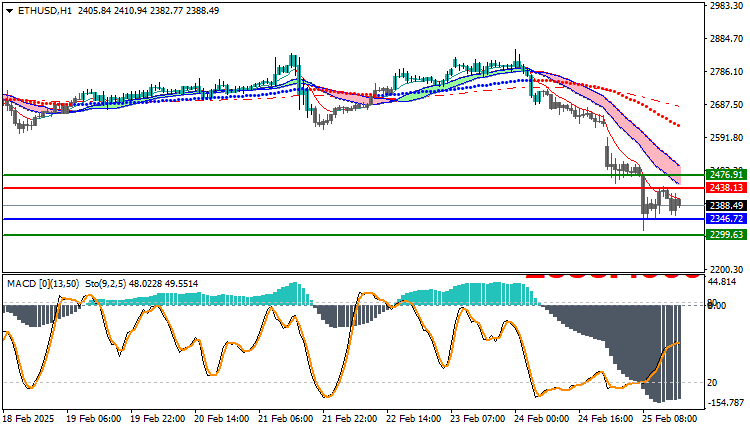Click the -154.787 indicator scale value
Screen dimensions: 750x430
coord(722,402)
